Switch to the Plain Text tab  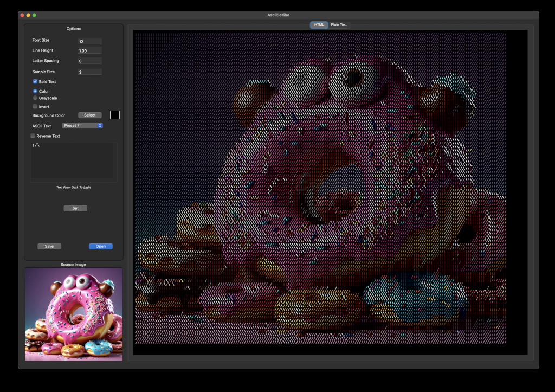pyautogui.click(x=339, y=25)
